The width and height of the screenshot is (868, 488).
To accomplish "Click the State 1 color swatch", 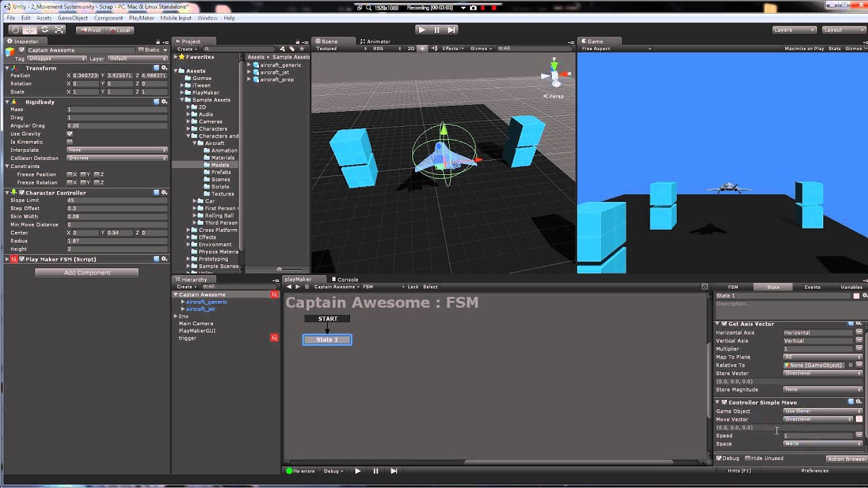I will point(856,296).
